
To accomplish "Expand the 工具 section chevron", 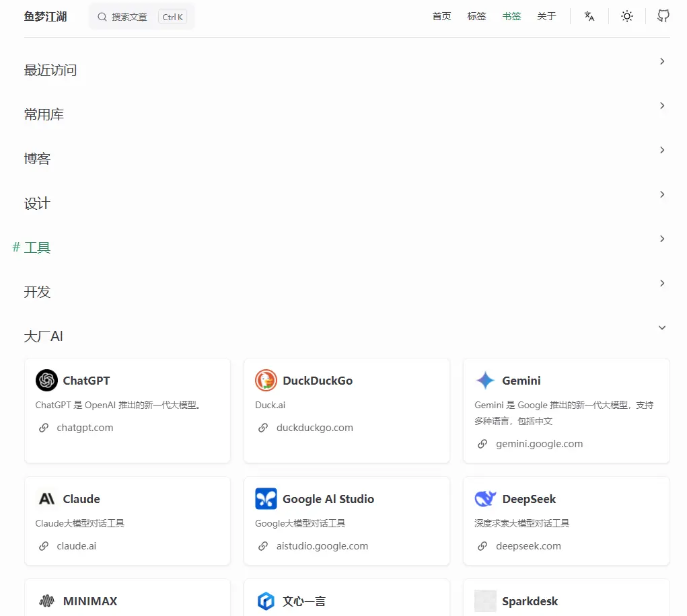I will (x=662, y=239).
